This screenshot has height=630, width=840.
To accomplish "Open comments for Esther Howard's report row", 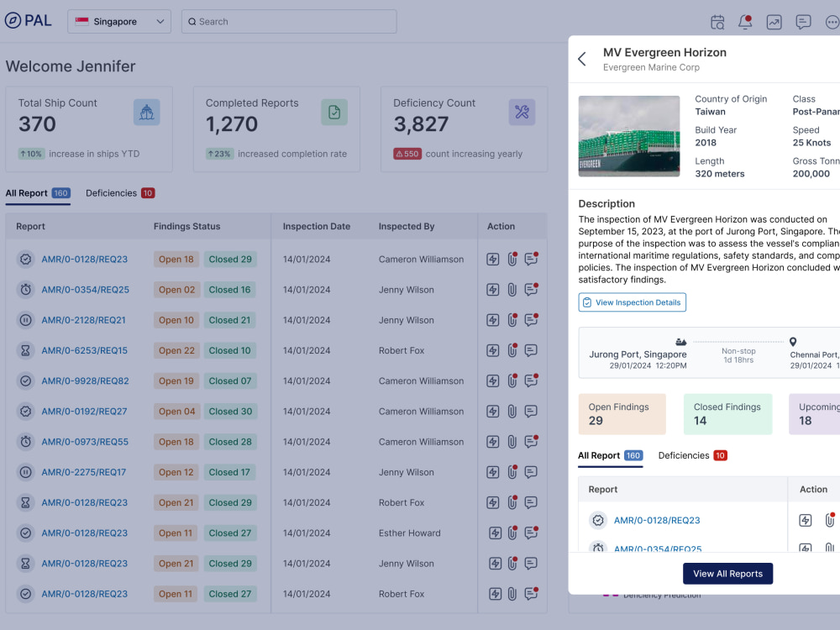I will [531, 533].
